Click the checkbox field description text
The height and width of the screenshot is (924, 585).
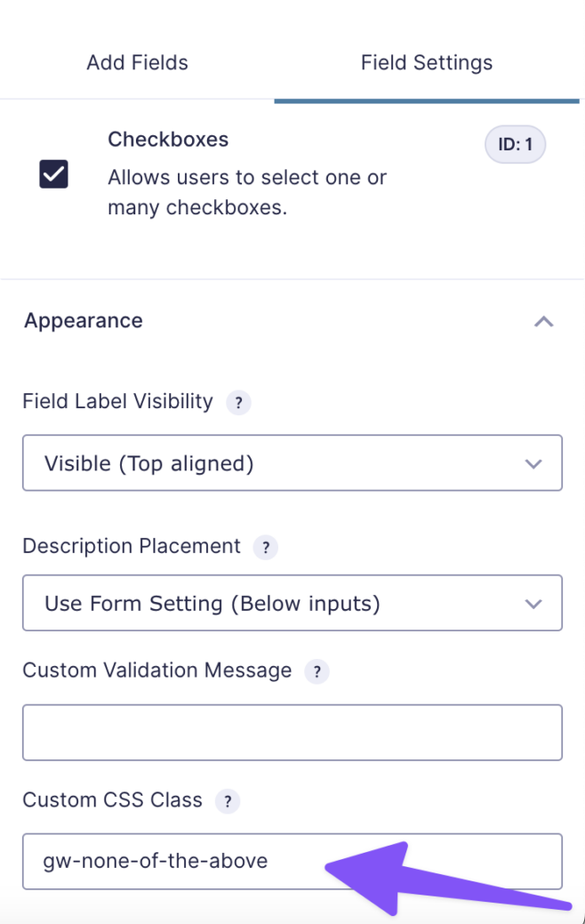(x=247, y=192)
